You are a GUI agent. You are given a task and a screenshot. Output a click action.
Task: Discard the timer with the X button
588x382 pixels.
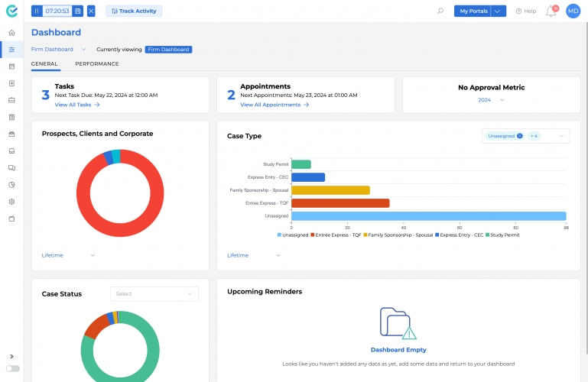tap(91, 11)
